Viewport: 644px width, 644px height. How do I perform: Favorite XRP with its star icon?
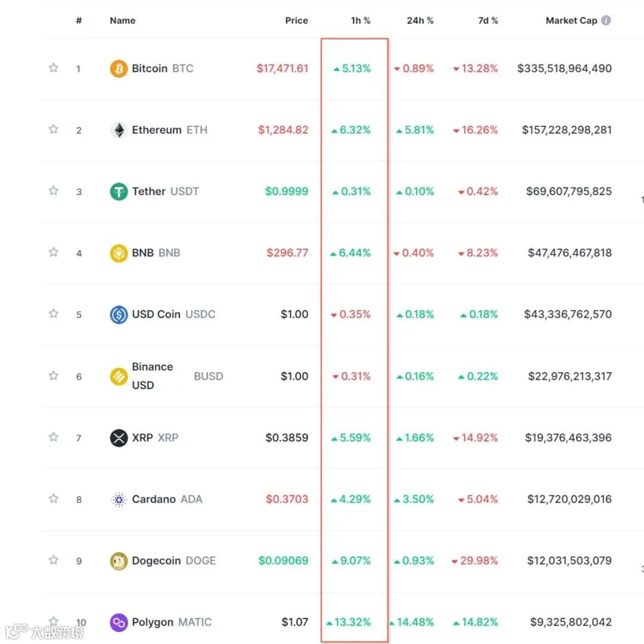[54, 437]
